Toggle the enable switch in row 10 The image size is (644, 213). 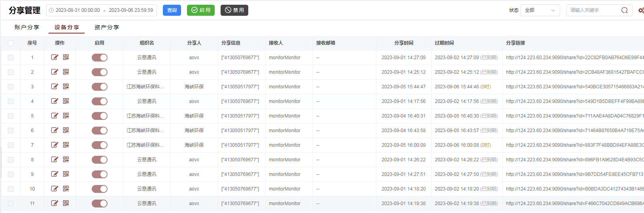point(100,189)
